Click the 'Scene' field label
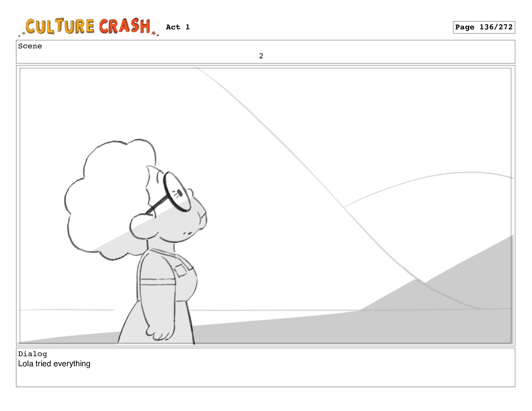Viewport: 532px width, 411px height. pyautogui.click(x=30, y=46)
